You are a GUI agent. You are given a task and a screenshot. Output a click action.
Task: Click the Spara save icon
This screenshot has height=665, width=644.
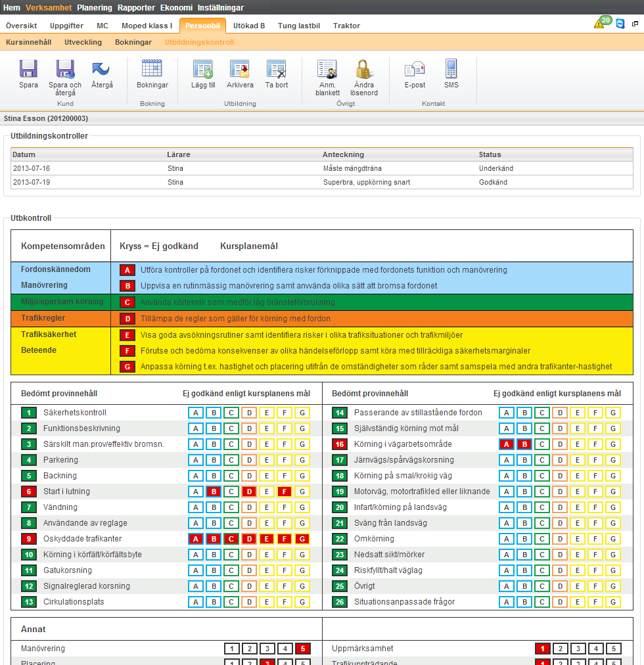(x=28, y=69)
